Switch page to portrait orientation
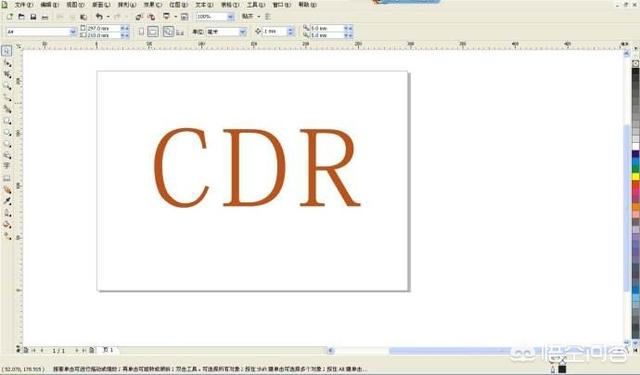The height and width of the screenshot is (375, 640). tap(141, 31)
